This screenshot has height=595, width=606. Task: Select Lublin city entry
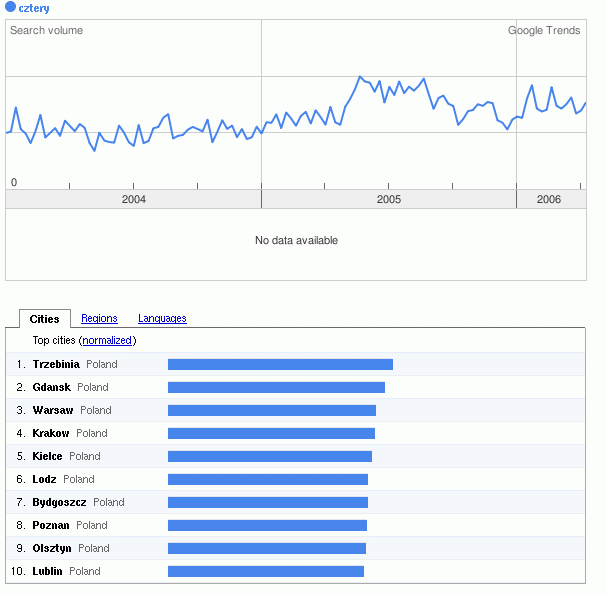[x=47, y=571]
